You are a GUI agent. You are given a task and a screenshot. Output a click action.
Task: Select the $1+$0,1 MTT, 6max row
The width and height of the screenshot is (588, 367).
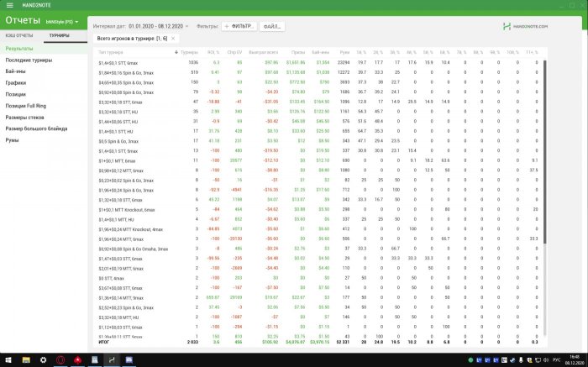(318, 160)
